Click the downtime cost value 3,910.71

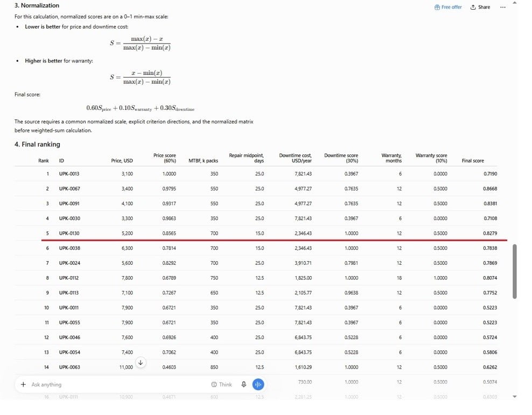tap(303, 263)
